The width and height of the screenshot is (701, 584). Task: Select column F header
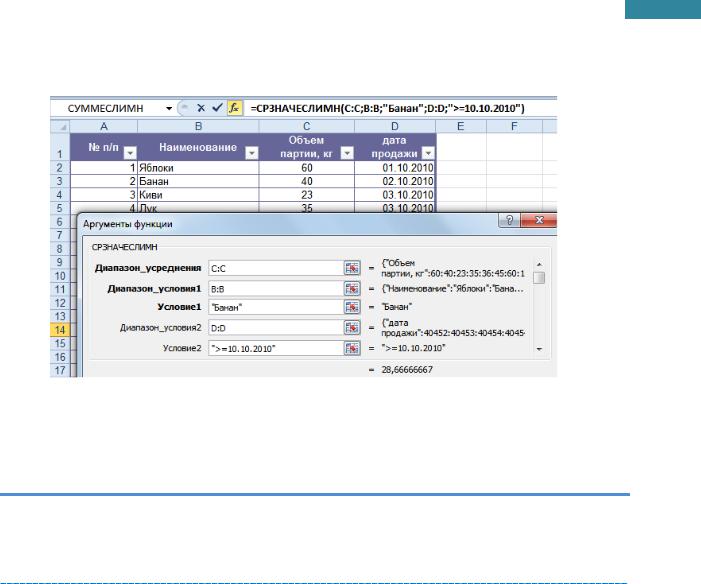point(514,127)
